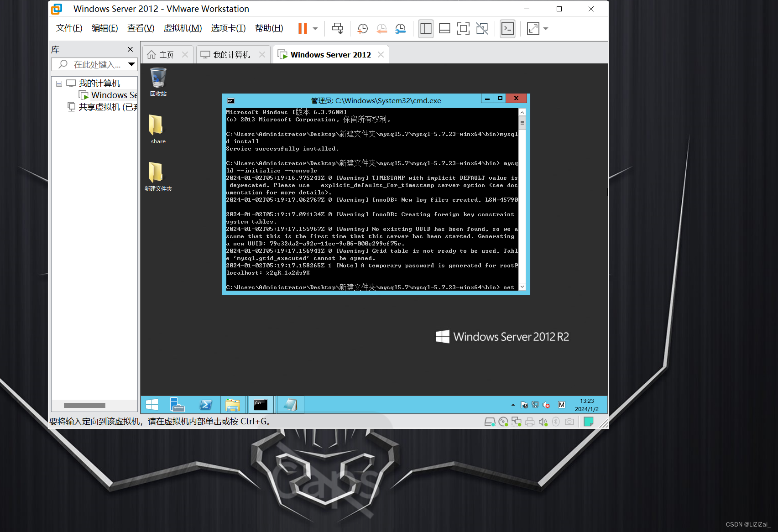Maximize the cmd.exe window

coord(500,98)
